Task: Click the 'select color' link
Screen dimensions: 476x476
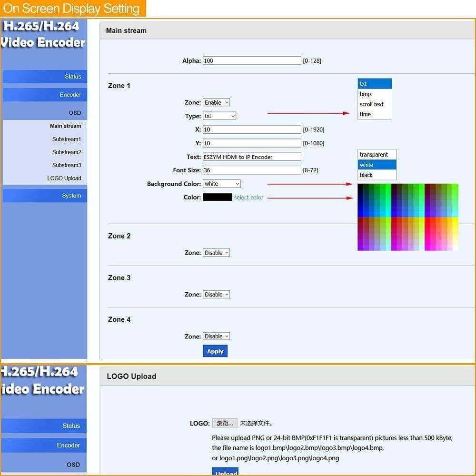Action: (248, 197)
